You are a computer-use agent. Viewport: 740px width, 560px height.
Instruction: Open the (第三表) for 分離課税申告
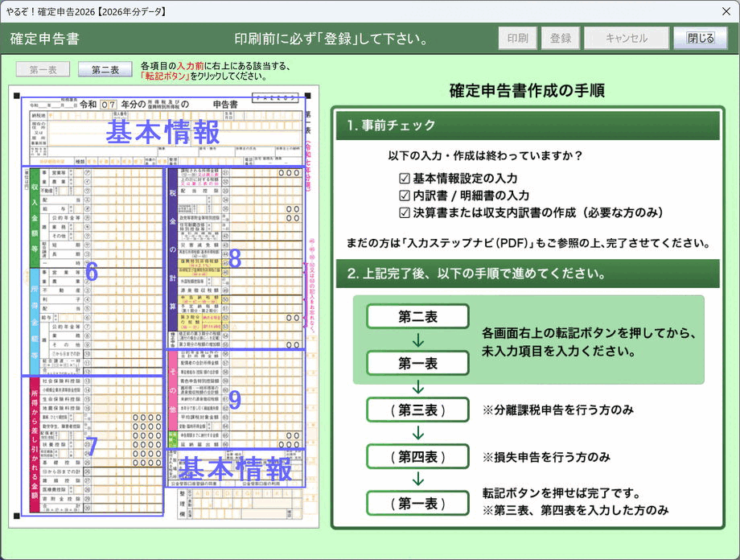coord(418,410)
